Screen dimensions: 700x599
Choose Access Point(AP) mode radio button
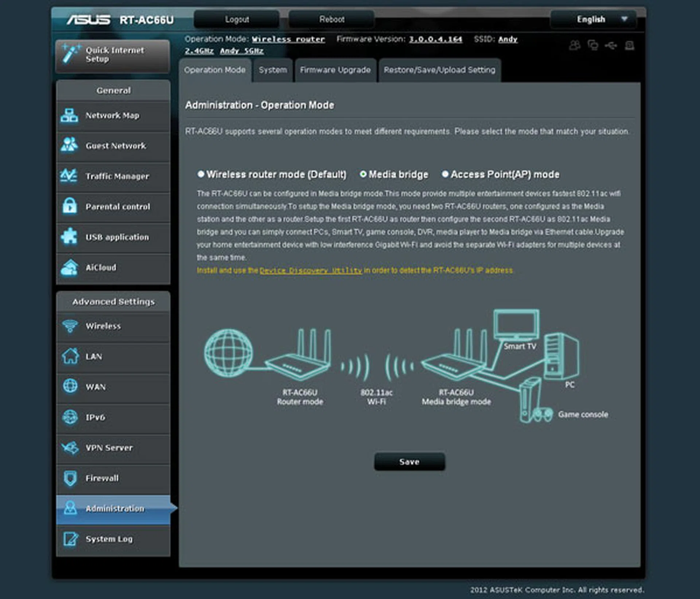coord(445,174)
